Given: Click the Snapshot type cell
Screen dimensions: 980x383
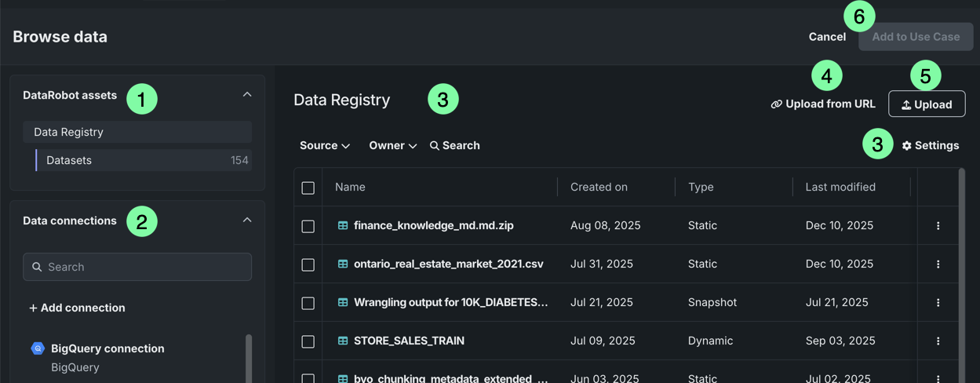Looking at the screenshot, I should coord(712,302).
